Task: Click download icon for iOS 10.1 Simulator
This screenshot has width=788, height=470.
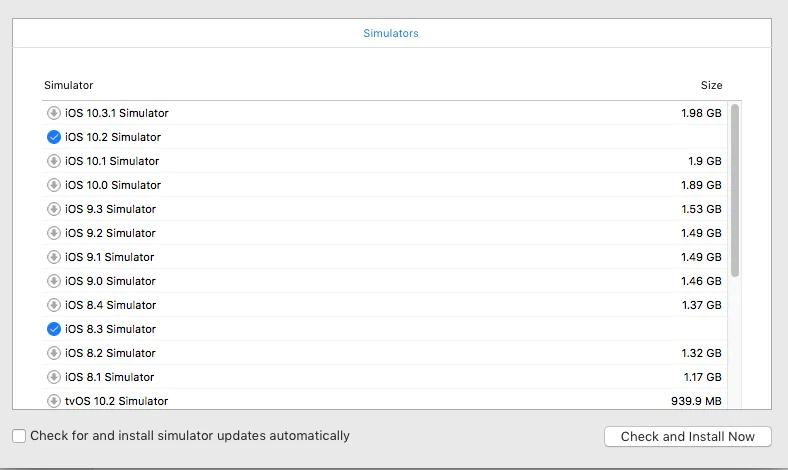Action: click(x=54, y=161)
